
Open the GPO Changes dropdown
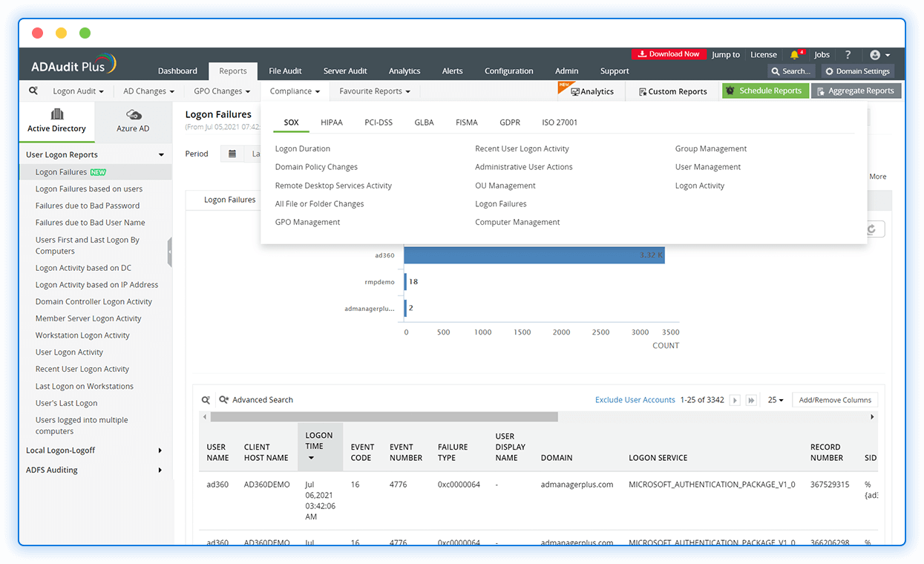coord(222,91)
